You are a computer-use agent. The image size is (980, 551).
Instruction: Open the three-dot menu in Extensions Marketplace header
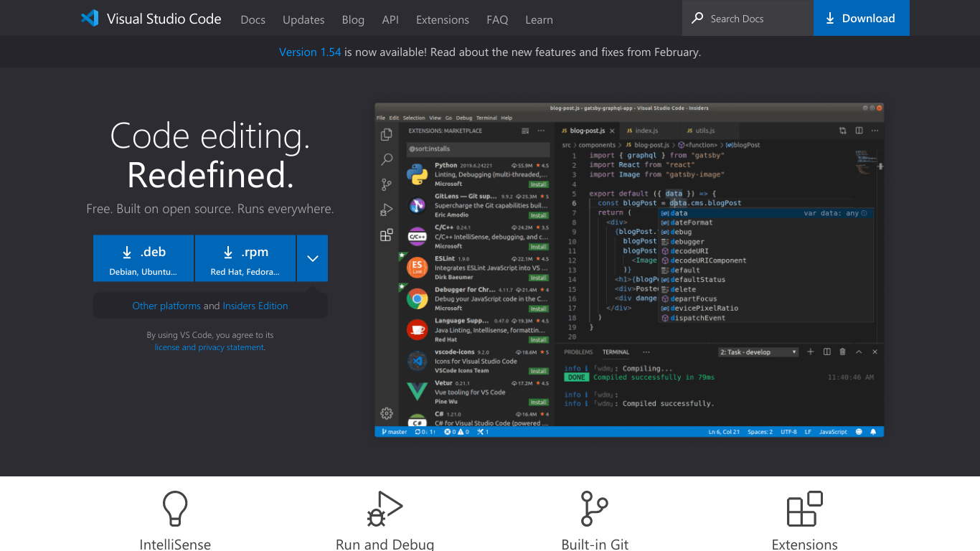click(542, 131)
